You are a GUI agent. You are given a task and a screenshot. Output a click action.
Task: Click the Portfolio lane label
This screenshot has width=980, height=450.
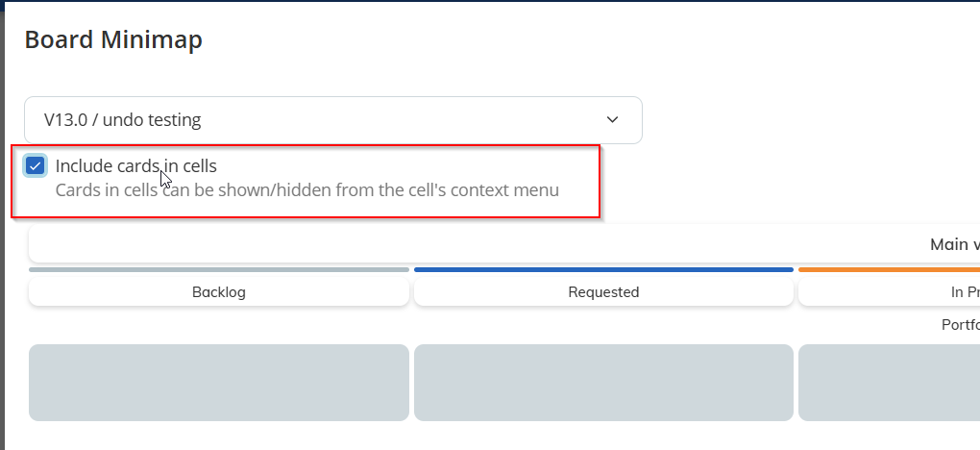(960, 325)
